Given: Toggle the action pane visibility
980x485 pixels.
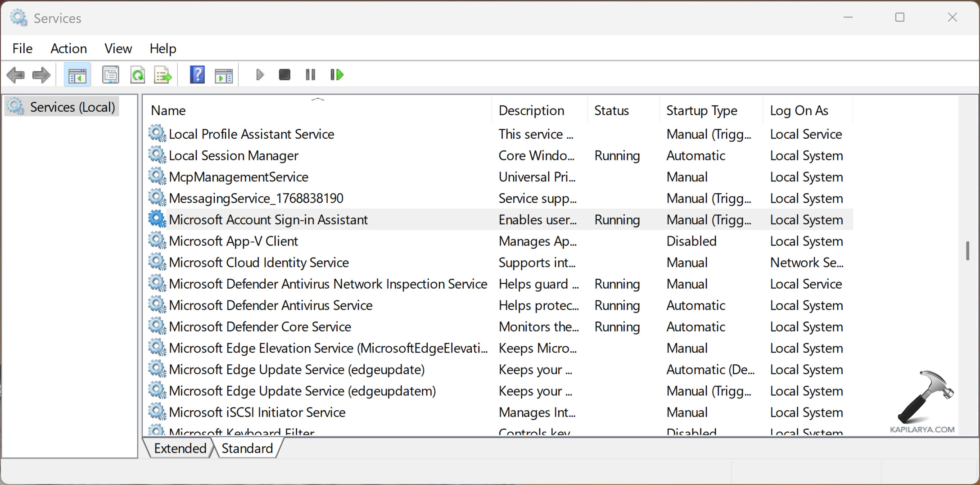Looking at the screenshot, I should click(x=224, y=74).
